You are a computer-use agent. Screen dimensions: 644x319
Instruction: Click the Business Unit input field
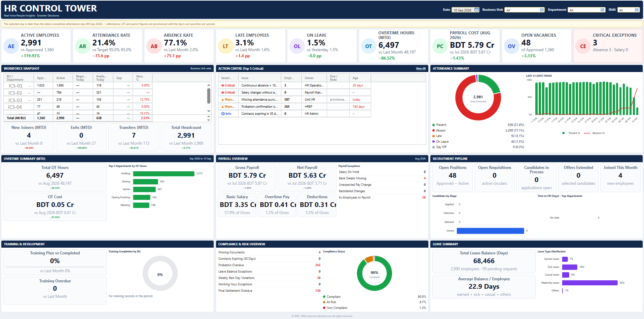(x=525, y=10)
